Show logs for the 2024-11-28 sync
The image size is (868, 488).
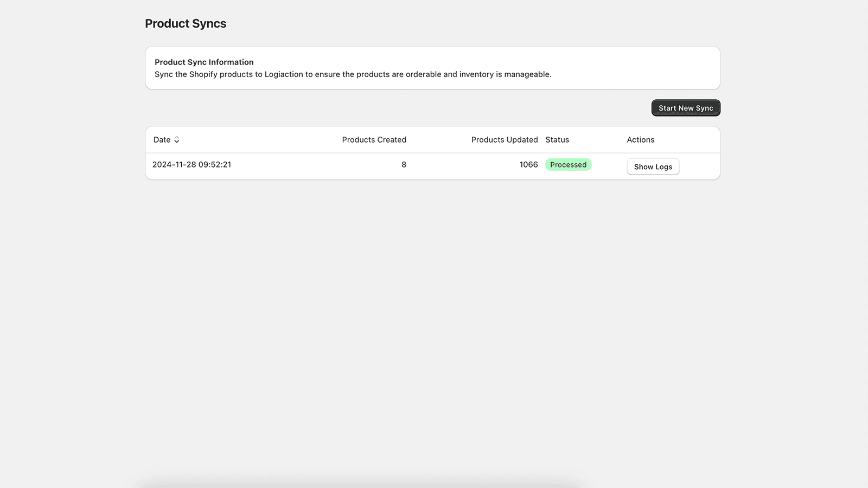point(653,166)
